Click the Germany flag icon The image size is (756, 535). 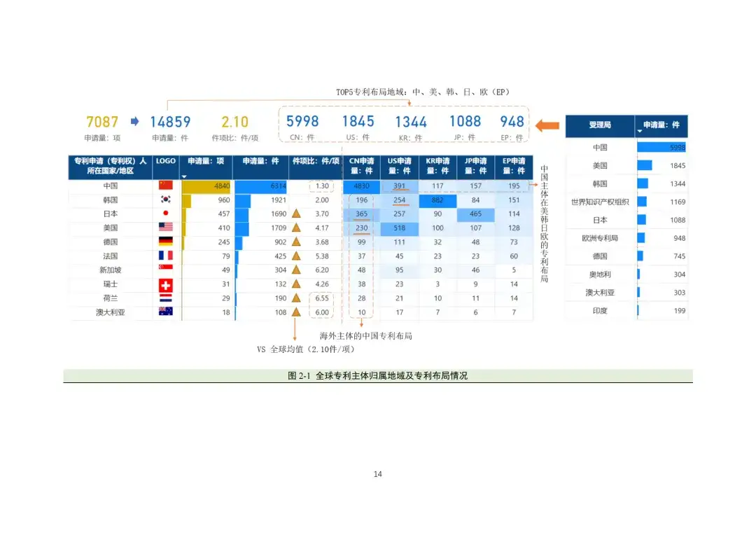(x=165, y=241)
